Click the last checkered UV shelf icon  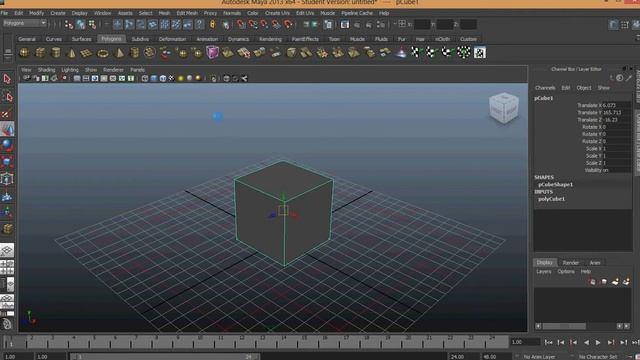480,53
